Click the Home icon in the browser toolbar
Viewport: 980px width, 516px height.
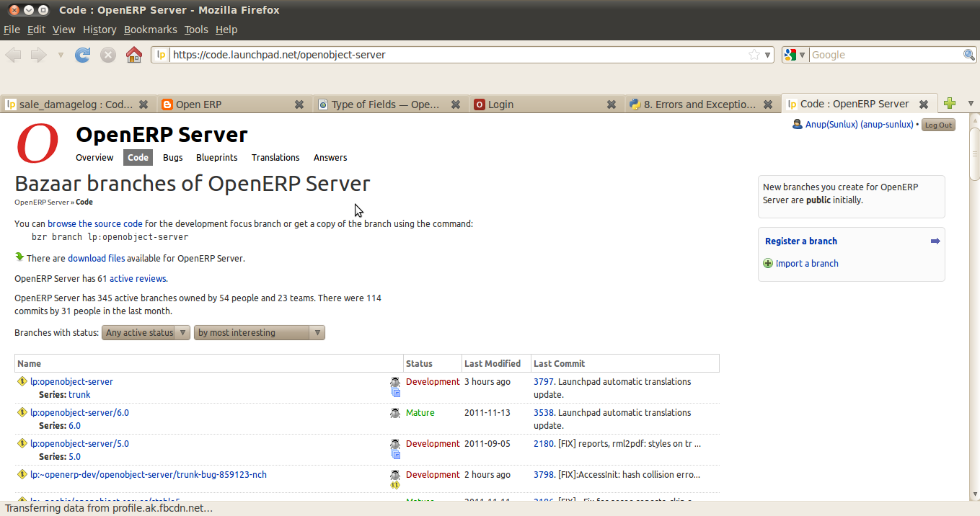click(x=134, y=54)
